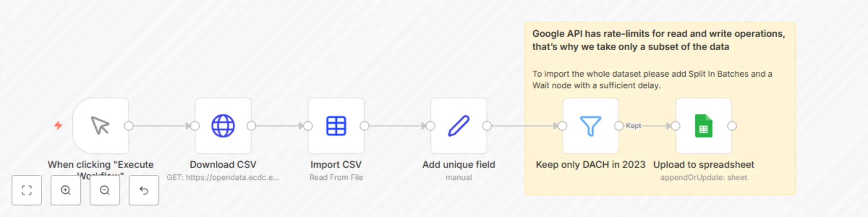Click the "Keep only DACH in 2023" title
Viewport: 868px width, 217px height.
(590, 165)
